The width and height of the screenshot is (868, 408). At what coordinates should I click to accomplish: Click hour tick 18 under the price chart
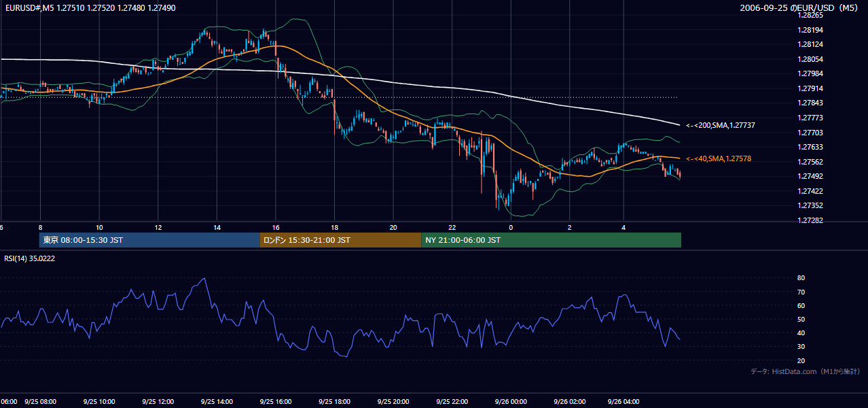335,227
